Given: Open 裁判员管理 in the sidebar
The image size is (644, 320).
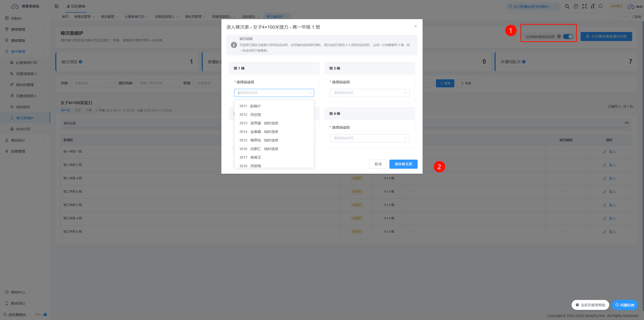Looking at the screenshot, I should (x=25, y=85).
